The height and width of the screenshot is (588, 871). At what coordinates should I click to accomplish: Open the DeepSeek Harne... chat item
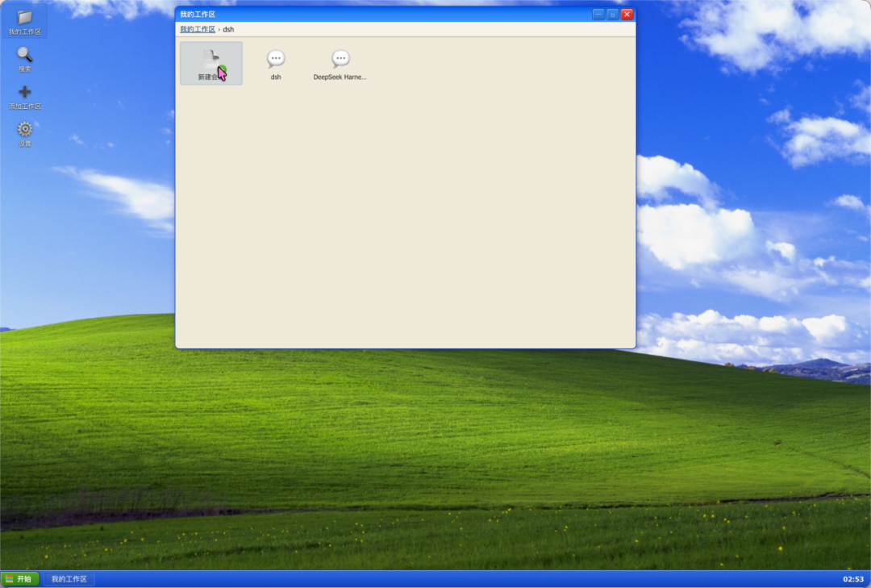tap(340, 65)
